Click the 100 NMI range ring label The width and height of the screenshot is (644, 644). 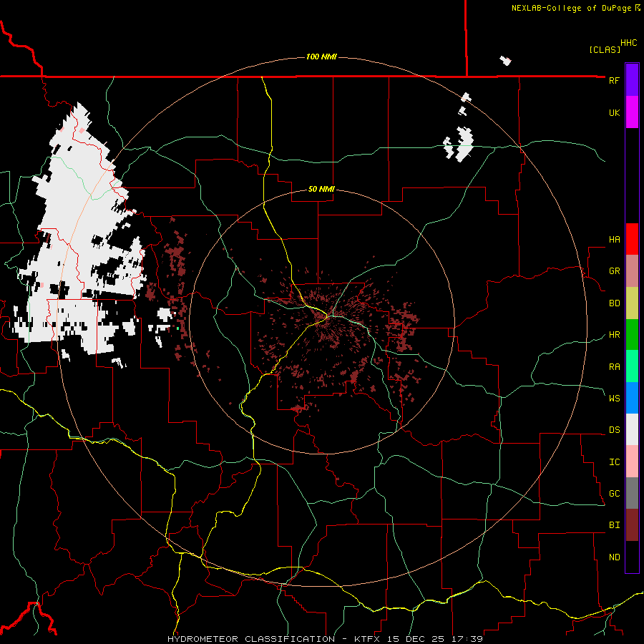tap(321, 57)
